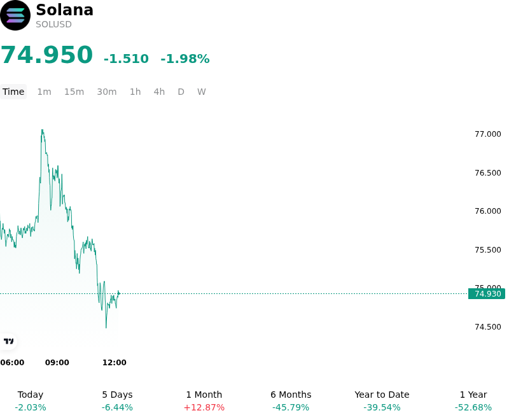The width and height of the screenshot is (509, 420).
Task: Select the Time chart interval tab
Action: [13, 92]
